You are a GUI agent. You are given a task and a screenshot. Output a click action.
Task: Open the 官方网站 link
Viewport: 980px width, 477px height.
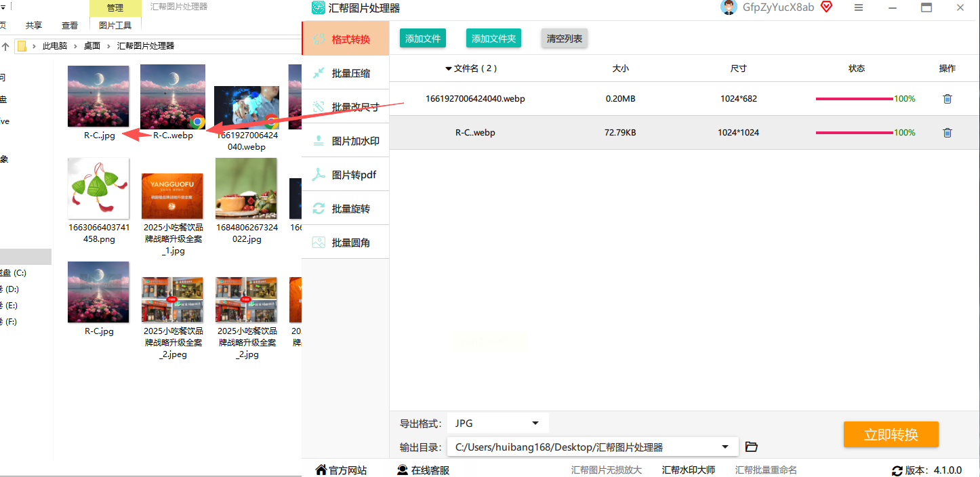342,470
